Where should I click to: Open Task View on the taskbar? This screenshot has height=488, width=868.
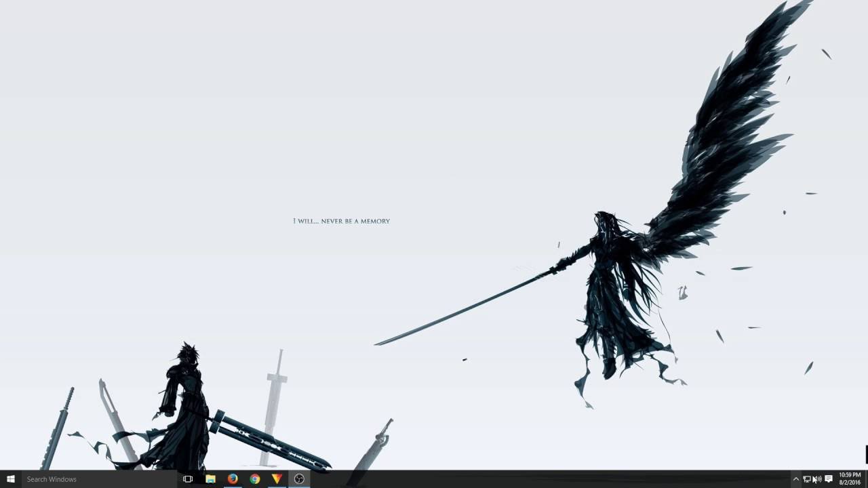click(x=188, y=479)
